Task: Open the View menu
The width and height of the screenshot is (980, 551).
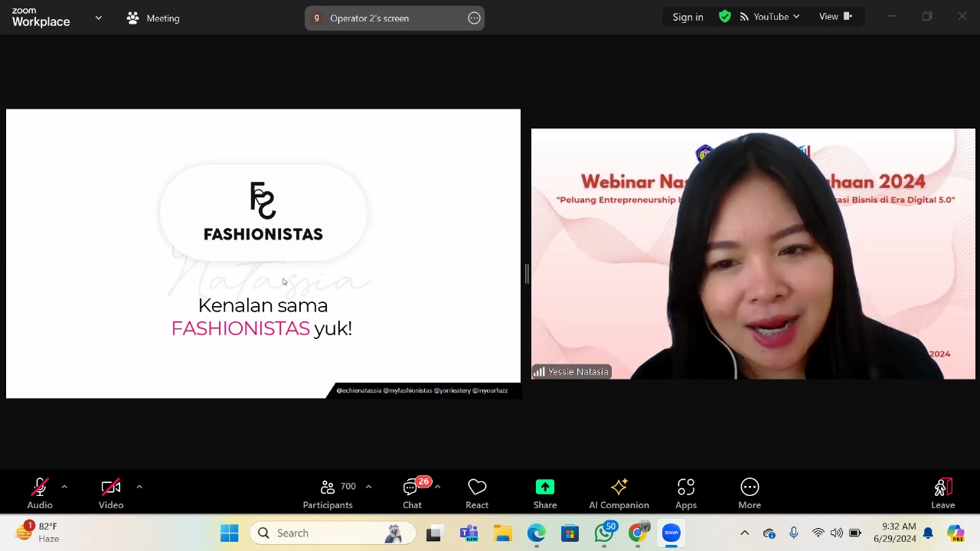Action: (828, 16)
